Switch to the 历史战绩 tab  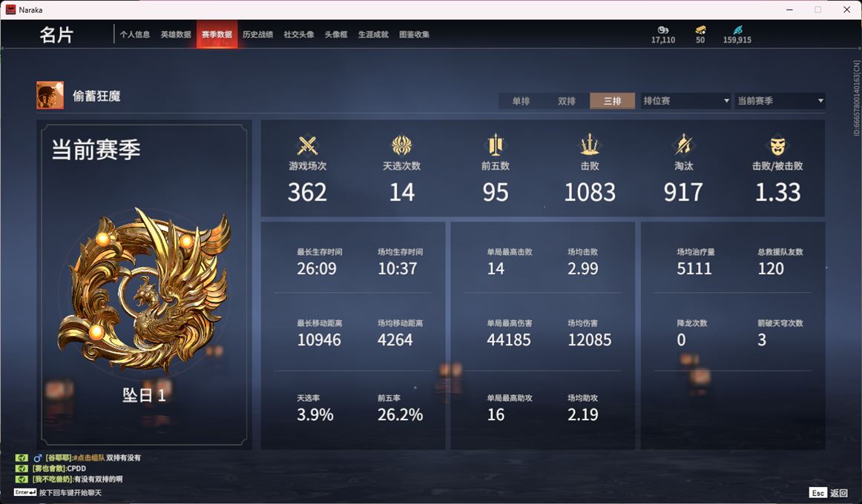(x=258, y=35)
